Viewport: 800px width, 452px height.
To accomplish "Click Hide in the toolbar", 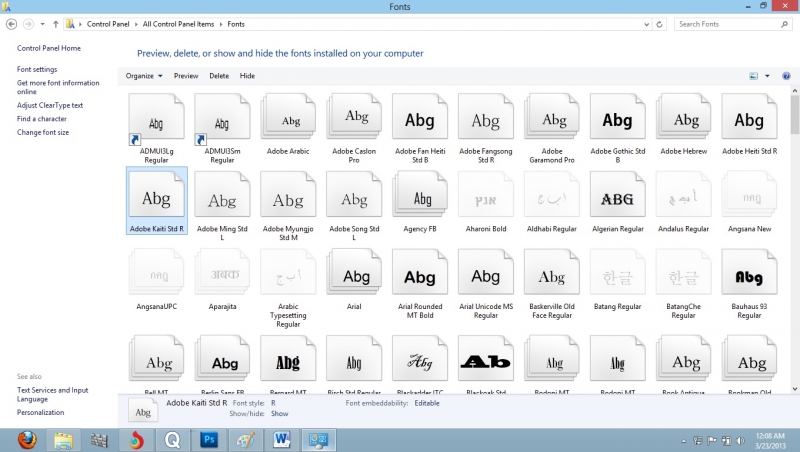I will (247, 76).
